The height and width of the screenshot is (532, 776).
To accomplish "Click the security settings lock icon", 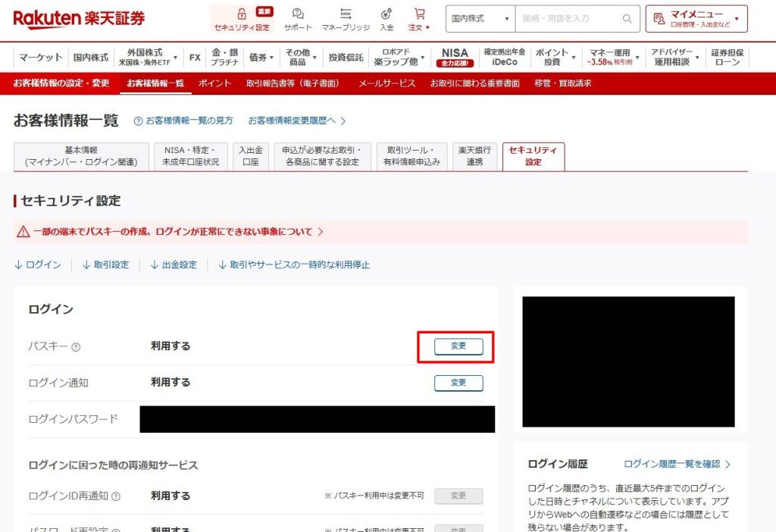I will [242, 14].
